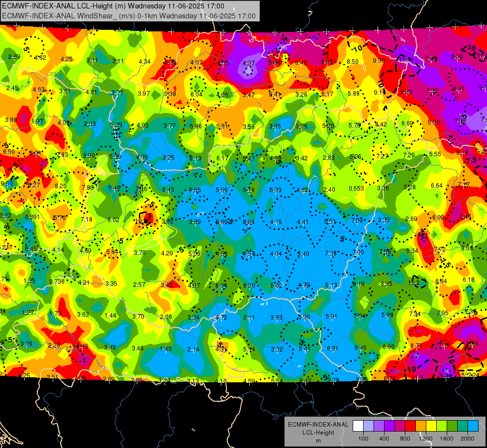Click the wind shear value 2.57
Viewport: 487px width, 448px height.
tap(139, 284)
